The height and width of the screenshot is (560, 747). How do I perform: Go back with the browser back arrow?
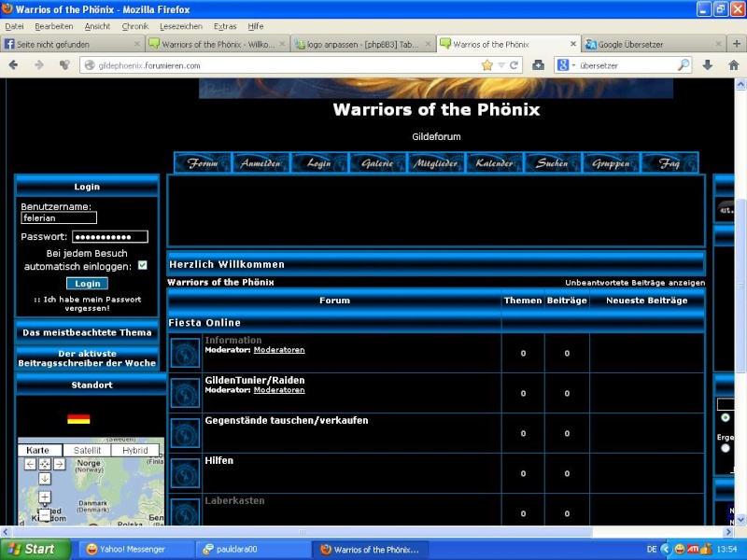[x=13, y=65]
